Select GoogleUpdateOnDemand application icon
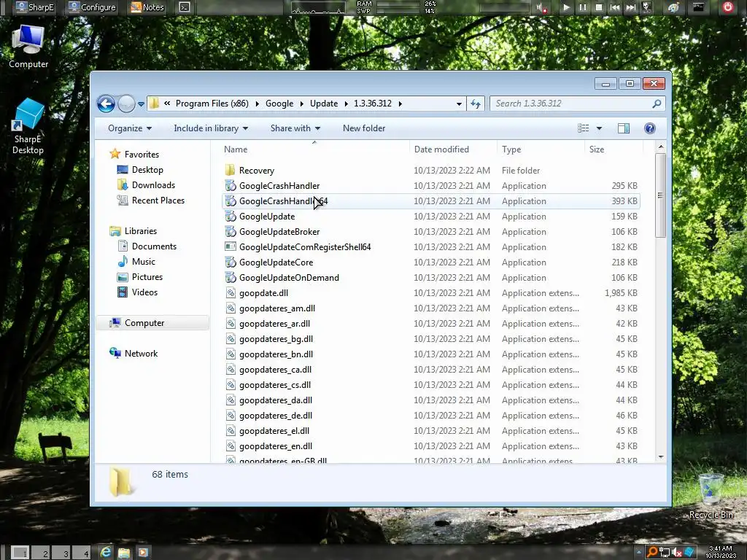The height and width of the screenshot is (560, 747). pos(230,277)
